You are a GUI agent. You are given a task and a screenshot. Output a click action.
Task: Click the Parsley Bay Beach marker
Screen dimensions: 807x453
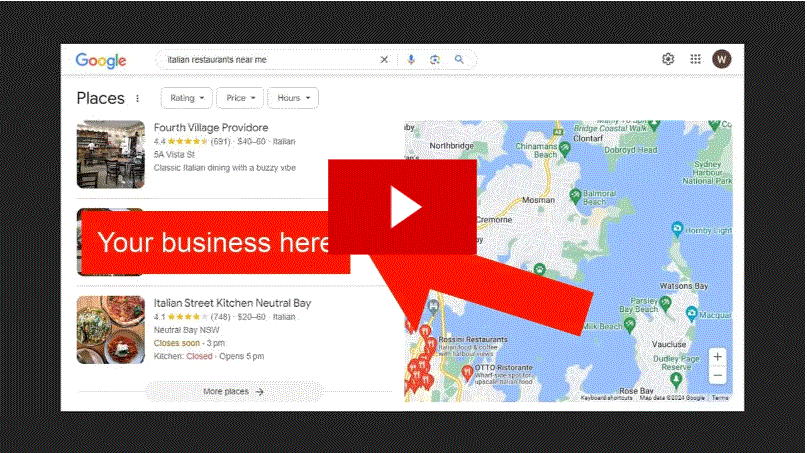click(665, 303)
